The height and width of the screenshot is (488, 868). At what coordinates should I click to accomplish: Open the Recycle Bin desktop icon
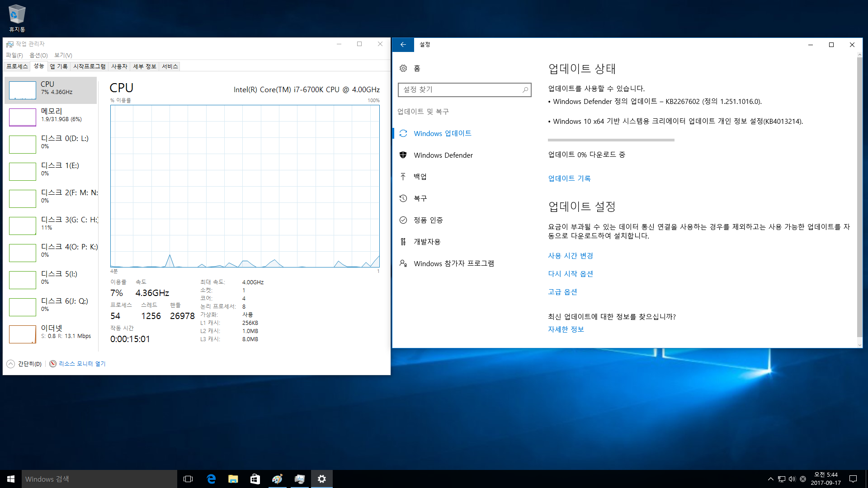pyautogui.click(x=17, y=18)
